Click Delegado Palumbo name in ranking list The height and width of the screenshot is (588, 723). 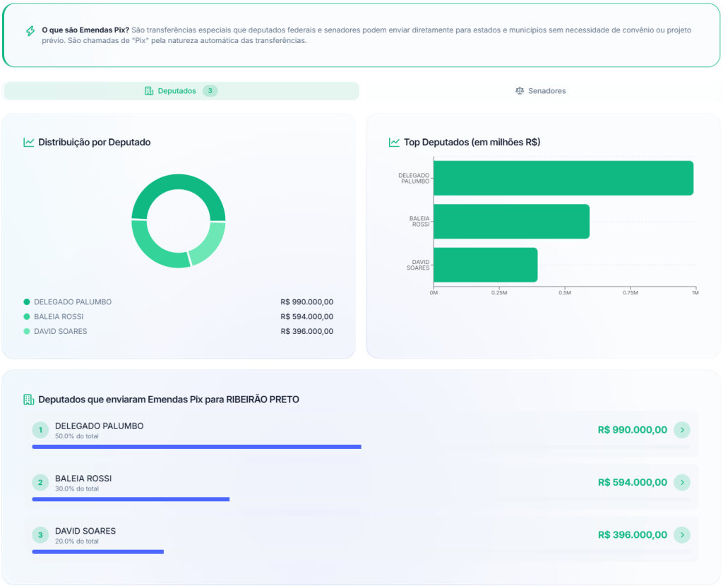99,426
